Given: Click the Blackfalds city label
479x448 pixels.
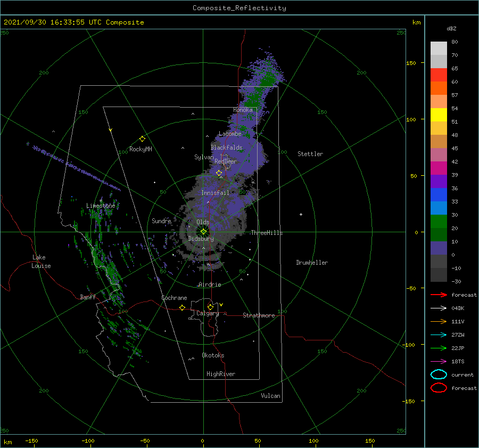Looking at the screenshot, I should click(226, 148).
